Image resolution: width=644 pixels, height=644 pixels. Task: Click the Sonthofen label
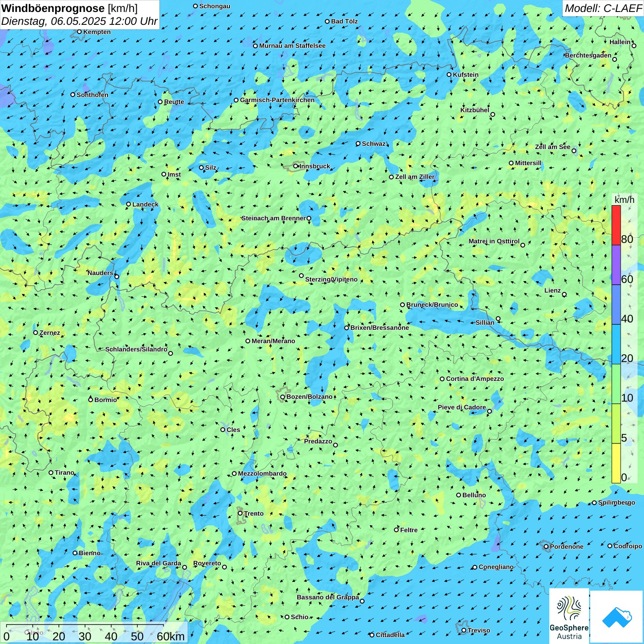[92, 95]
